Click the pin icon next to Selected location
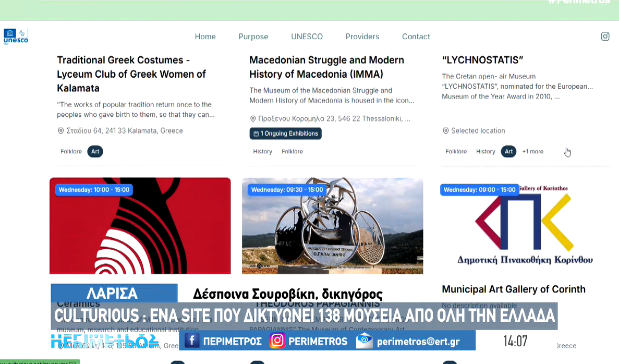619x364 pixels. 445,131
